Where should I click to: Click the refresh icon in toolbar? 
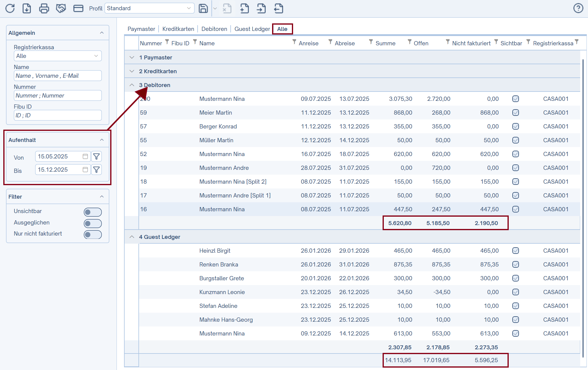pos(10,8)
